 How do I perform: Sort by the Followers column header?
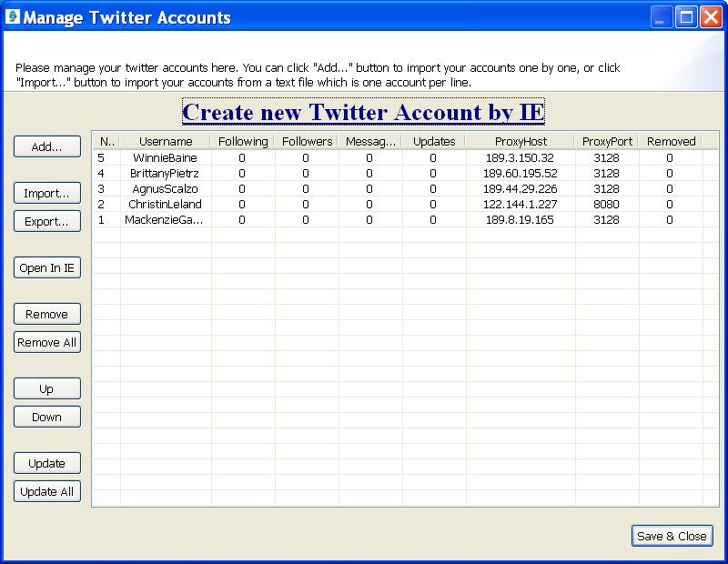(307, 142)
